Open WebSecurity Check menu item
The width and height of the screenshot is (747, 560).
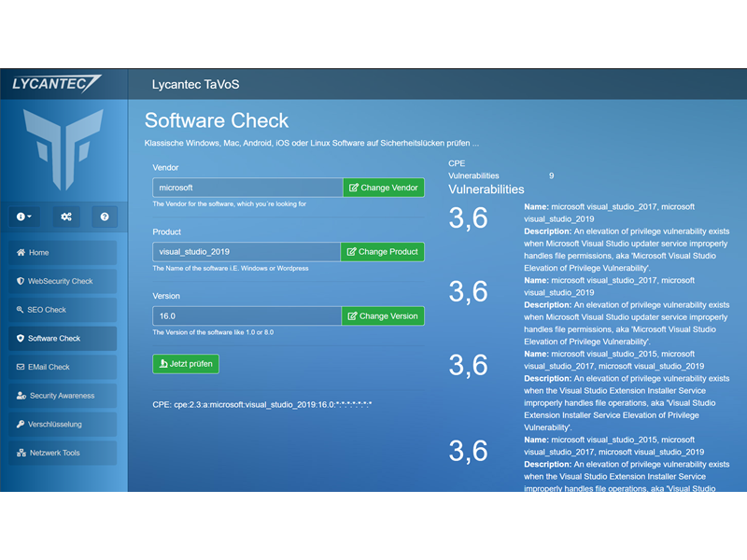(x=63, y=281)
